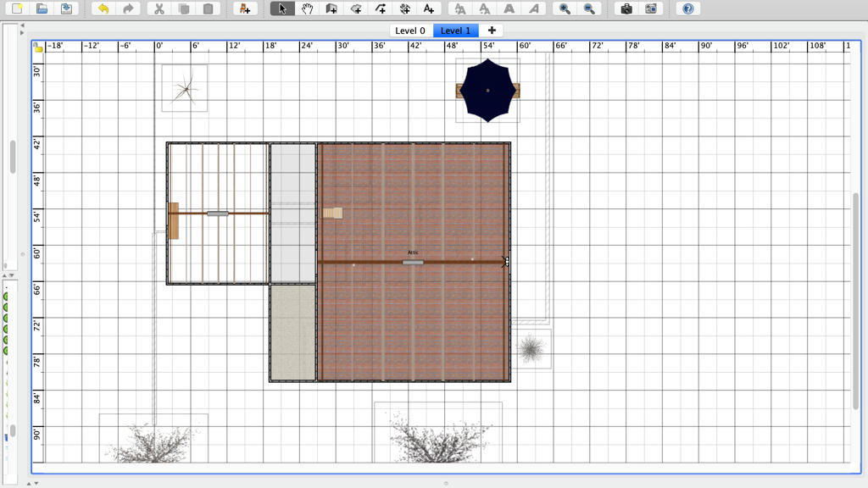This screenshot has width=868, height=488.
Task: Add furniture to the home
Action: coord(245,8)
